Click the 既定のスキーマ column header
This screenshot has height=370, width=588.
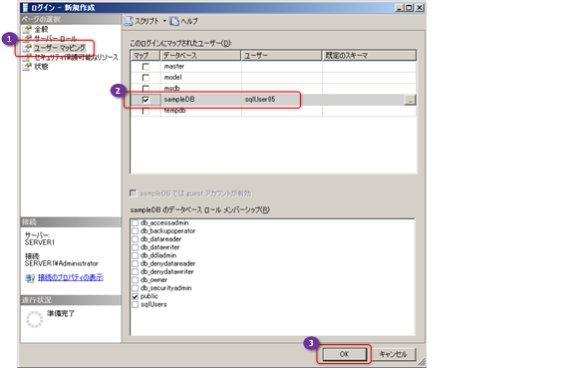(369, 56)
